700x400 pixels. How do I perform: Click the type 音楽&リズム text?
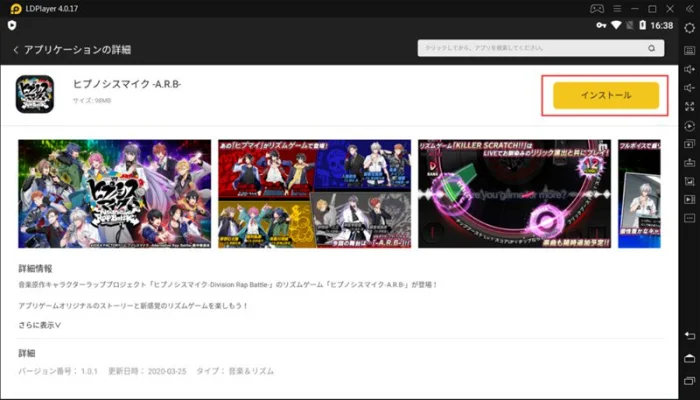[251, 371]
